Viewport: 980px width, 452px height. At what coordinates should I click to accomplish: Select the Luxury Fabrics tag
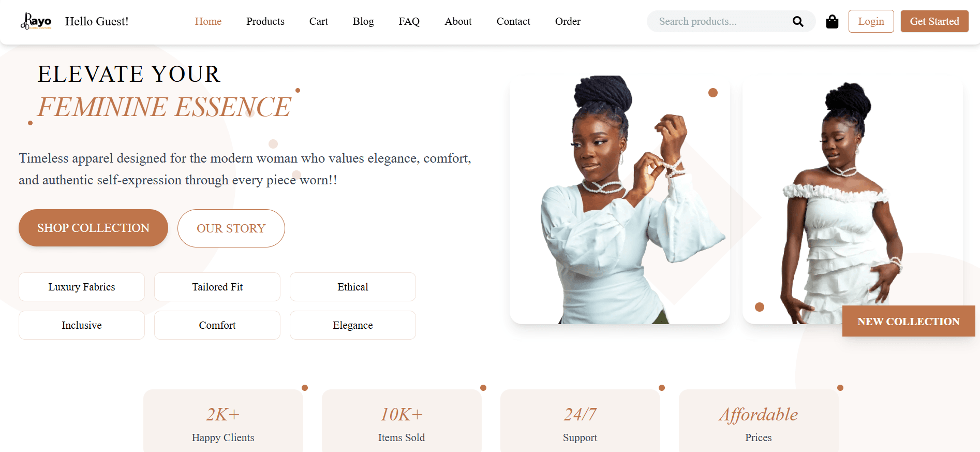pyautogui.click(x=82, y=287)
